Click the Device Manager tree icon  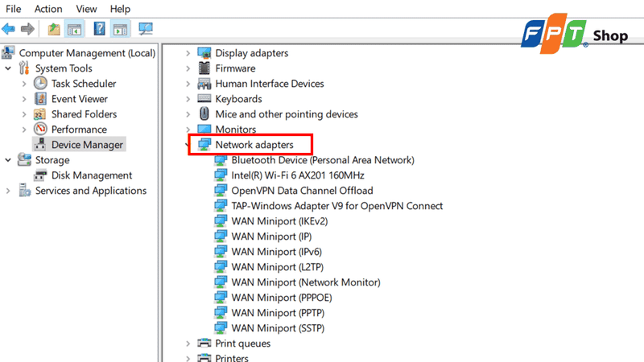pyautogui.click(x=40, y=145)
